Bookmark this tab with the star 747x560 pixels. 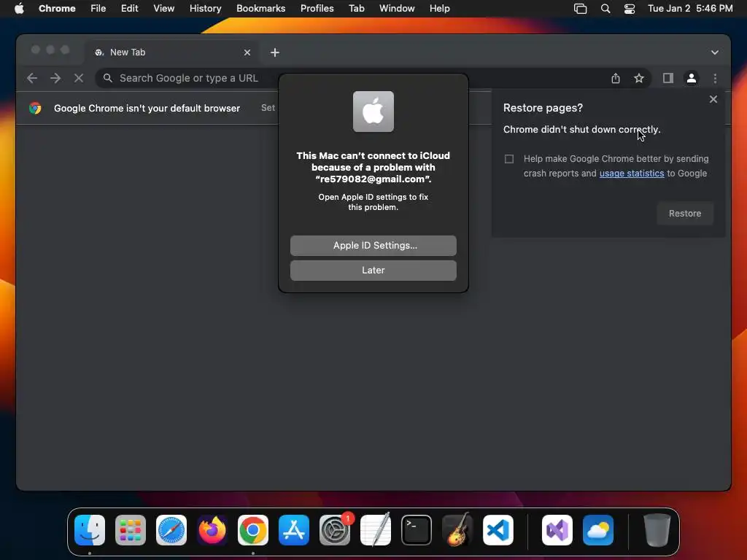point(639,78)
